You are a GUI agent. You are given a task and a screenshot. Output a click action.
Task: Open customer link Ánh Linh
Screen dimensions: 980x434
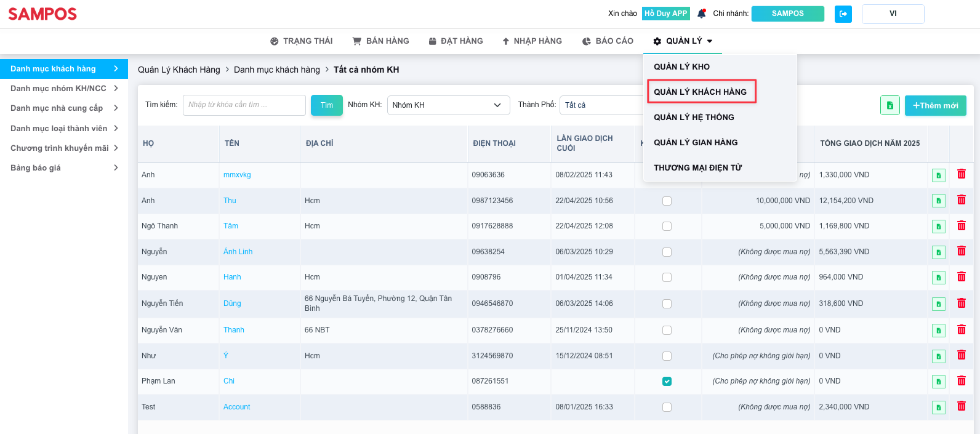(238, 252)
